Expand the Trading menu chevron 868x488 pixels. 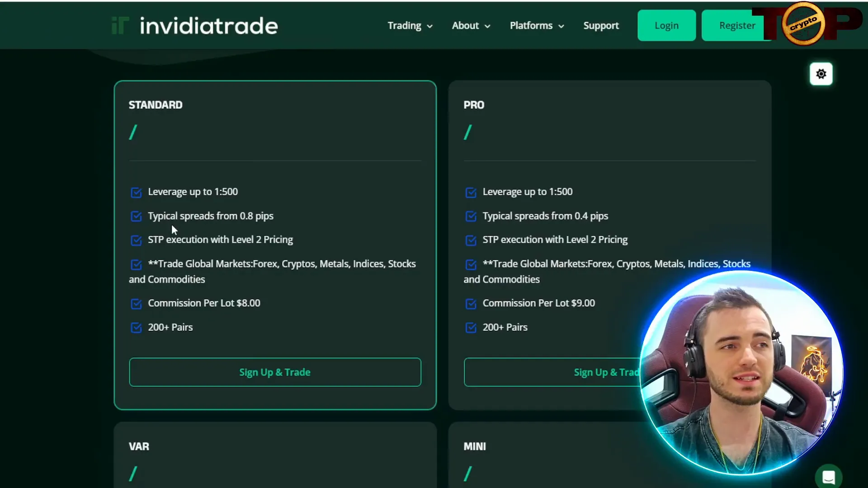pos(429,26)
